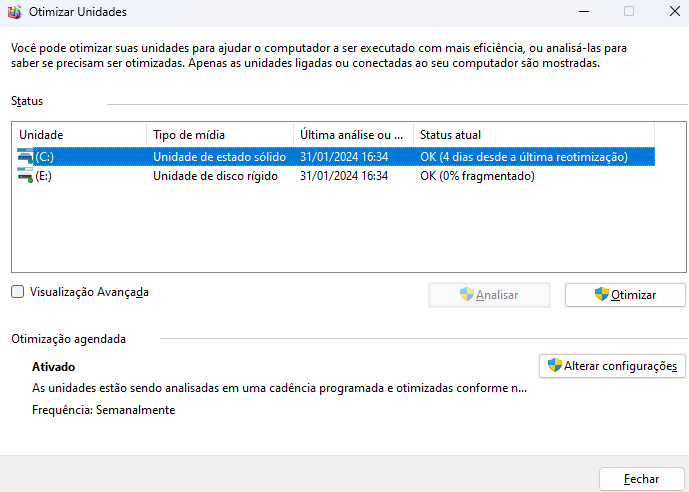Select the (E:) drive icon
Viewport: 689px width, 492px height.
25,176
